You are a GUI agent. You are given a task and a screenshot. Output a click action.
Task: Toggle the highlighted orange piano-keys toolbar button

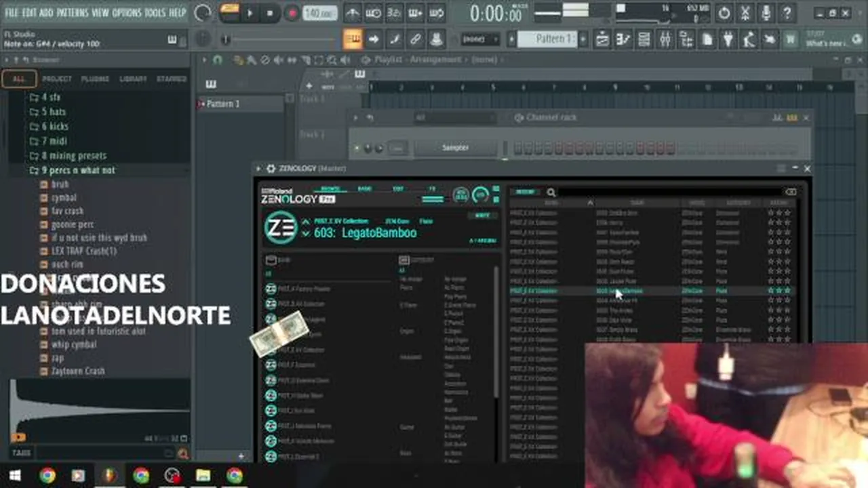click(353, 39)
